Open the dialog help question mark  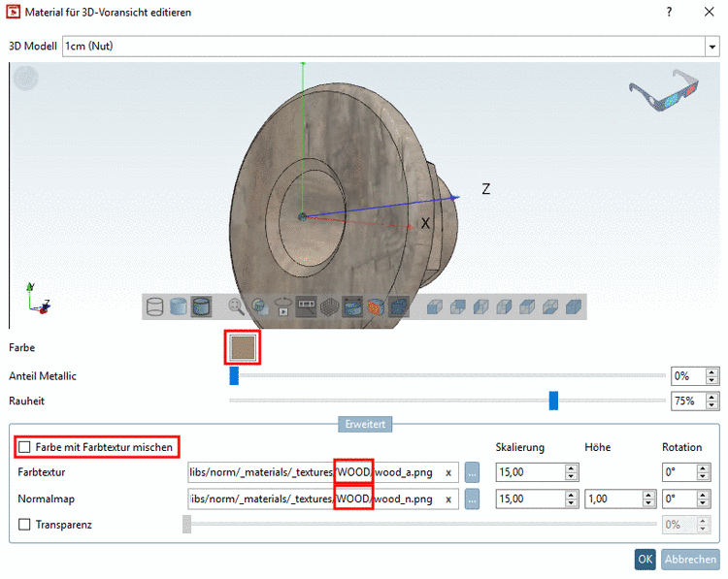click(669, 12)
